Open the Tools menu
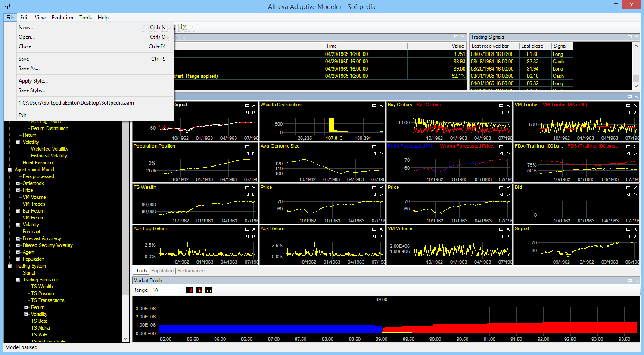 tap(85, 18)
